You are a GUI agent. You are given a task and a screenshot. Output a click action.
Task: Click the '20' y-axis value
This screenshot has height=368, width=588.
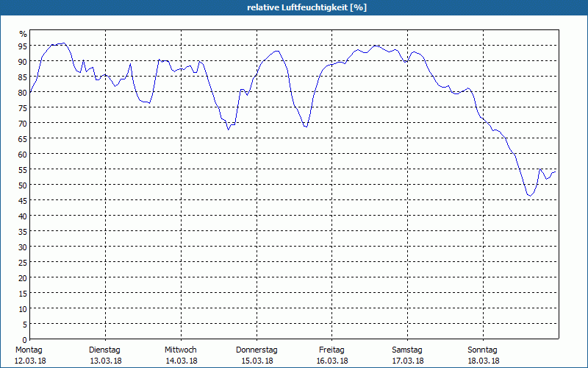23,278
